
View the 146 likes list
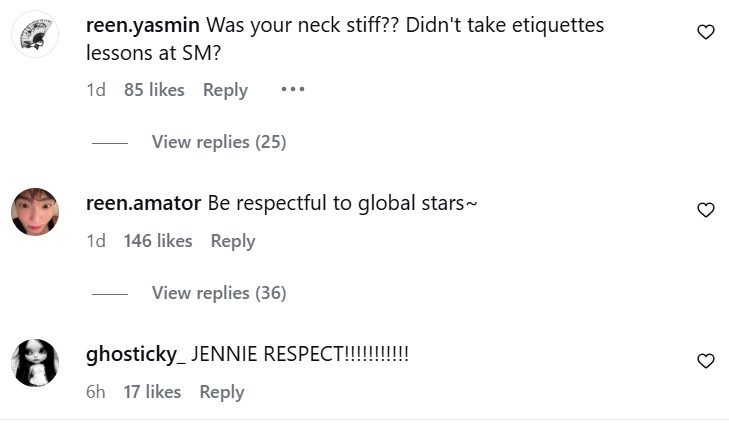tap(158, 241)
